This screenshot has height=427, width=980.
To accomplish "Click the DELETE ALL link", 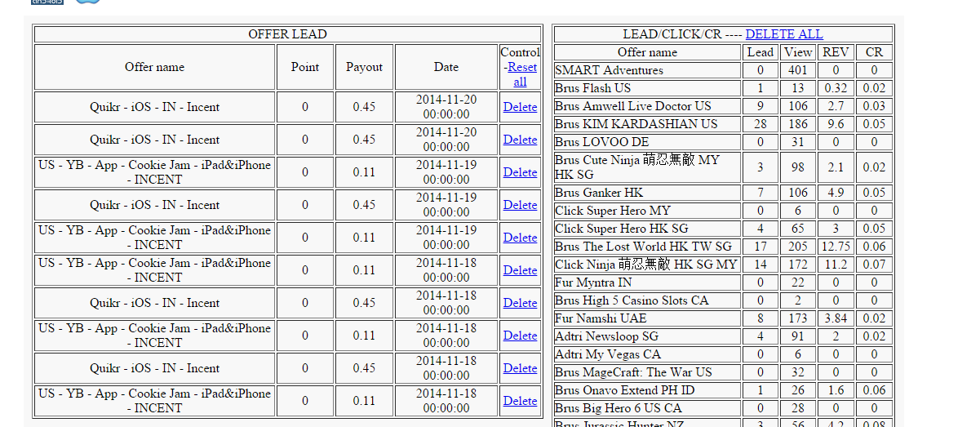I will pos(784,34).
